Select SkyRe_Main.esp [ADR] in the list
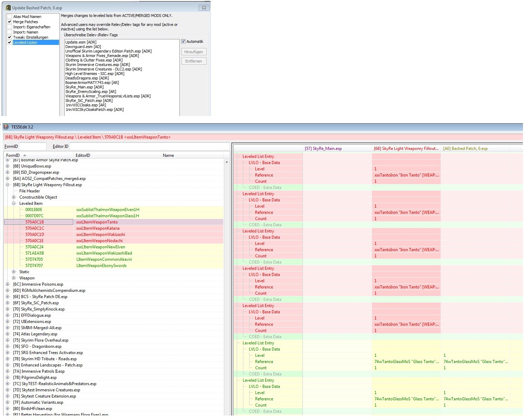Viewport: 524px width, 420px height. 84,87
